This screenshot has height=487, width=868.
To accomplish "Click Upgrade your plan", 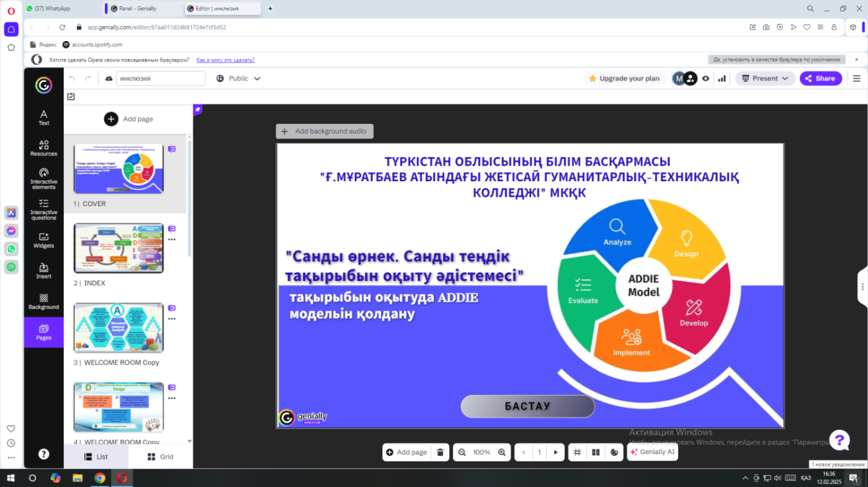I will coord(624,79).
